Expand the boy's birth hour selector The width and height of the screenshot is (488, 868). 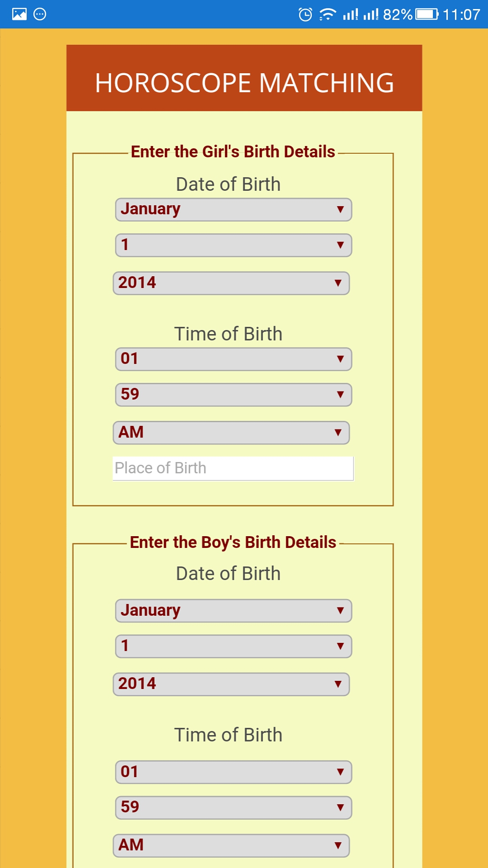coord(233,772)
